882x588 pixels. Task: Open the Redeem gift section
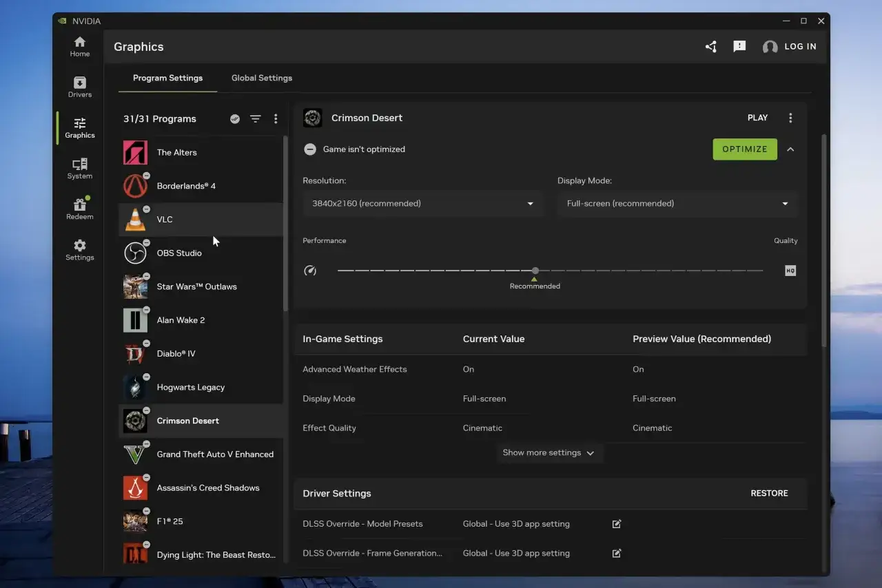click(80, 209)
